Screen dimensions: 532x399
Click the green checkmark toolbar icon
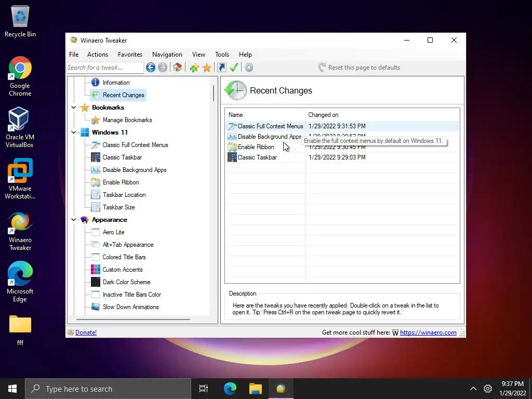pyautogui.click(x=234, y=67)
